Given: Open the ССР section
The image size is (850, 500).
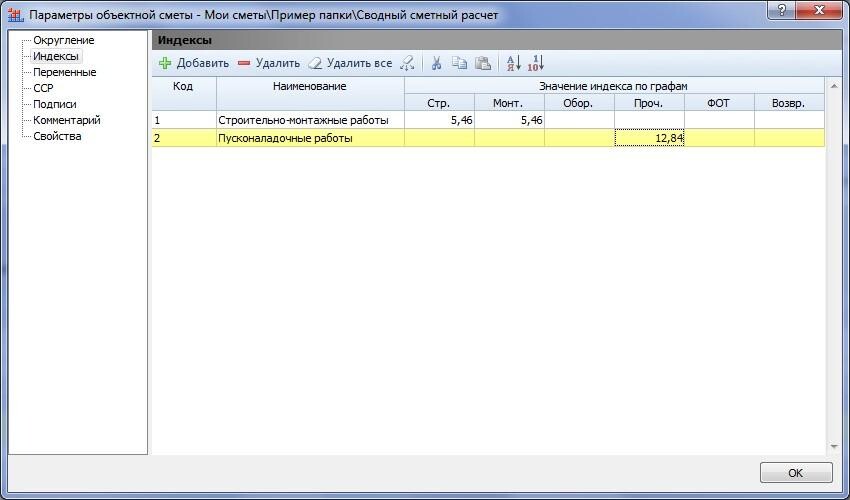Looking at the screenshot, I should coord(43,88).
